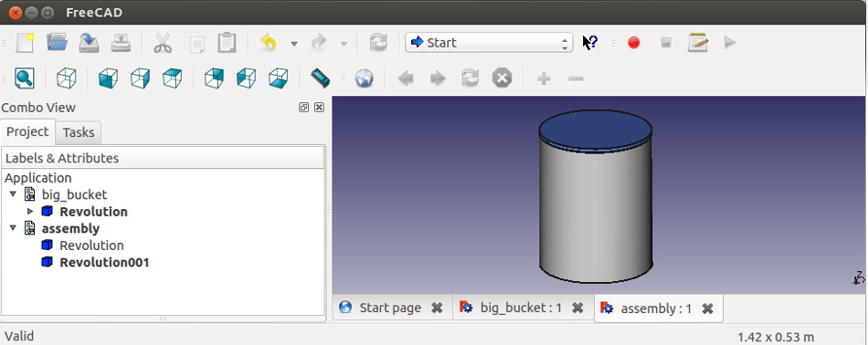This screenshot has height=345, width=868.
Task: Collapse the big_bucket document tree
Action: point(13,194)
